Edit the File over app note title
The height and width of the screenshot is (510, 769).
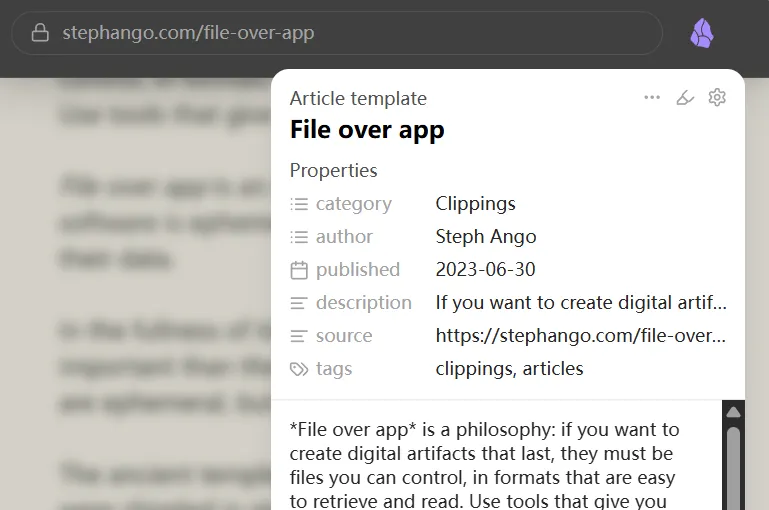(367, 130)
